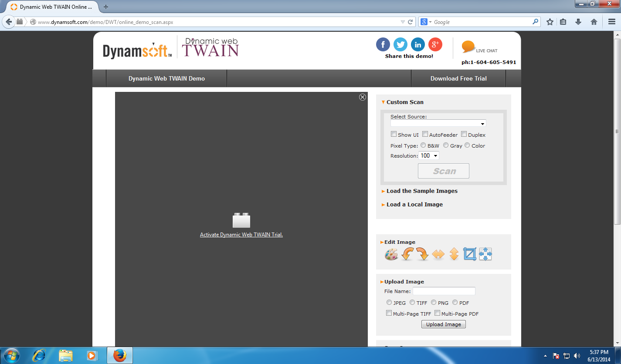
Task: Expand the Load the Sample Images section
Action: [x=421, y=191]
